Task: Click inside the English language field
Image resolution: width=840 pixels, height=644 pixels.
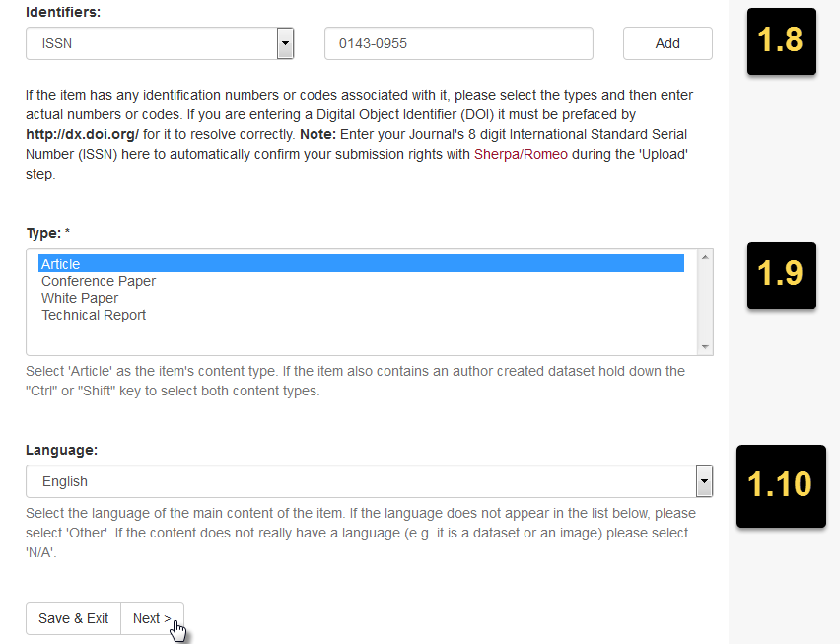Action: (x=296, y=481)
